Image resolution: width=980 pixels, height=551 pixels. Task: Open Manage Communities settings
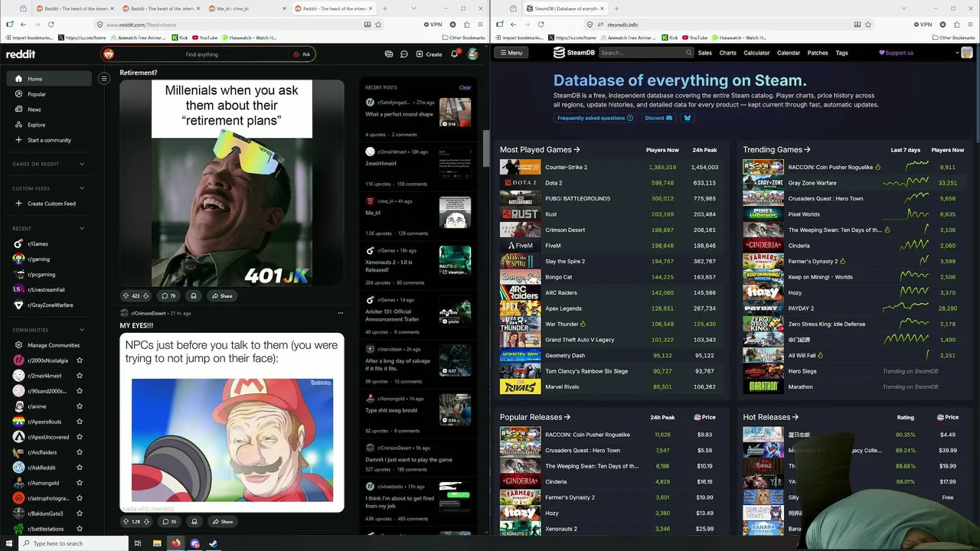tap(49, 345)
